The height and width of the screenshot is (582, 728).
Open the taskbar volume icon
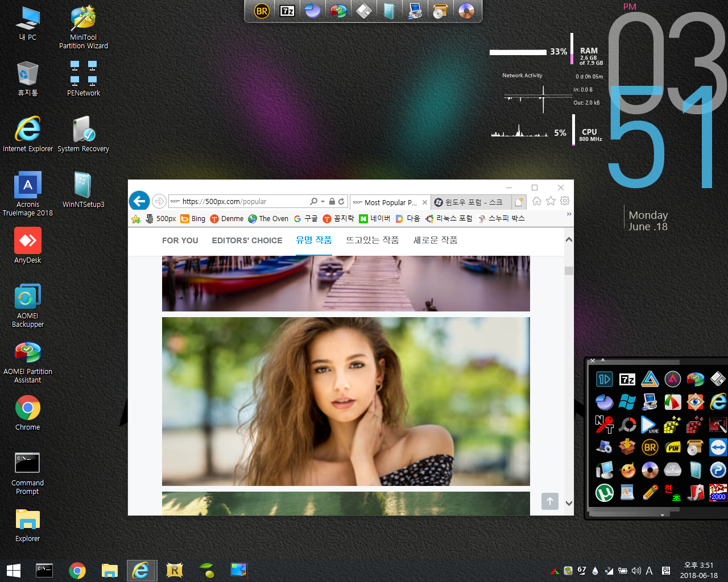(636, 571)
